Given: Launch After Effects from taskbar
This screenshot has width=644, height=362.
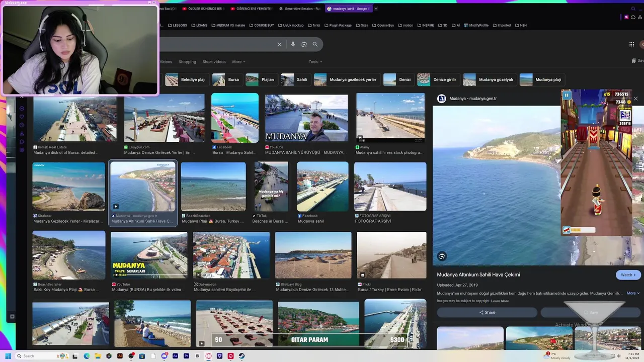Looking at the screenshot, I should (x=175, y=356).
